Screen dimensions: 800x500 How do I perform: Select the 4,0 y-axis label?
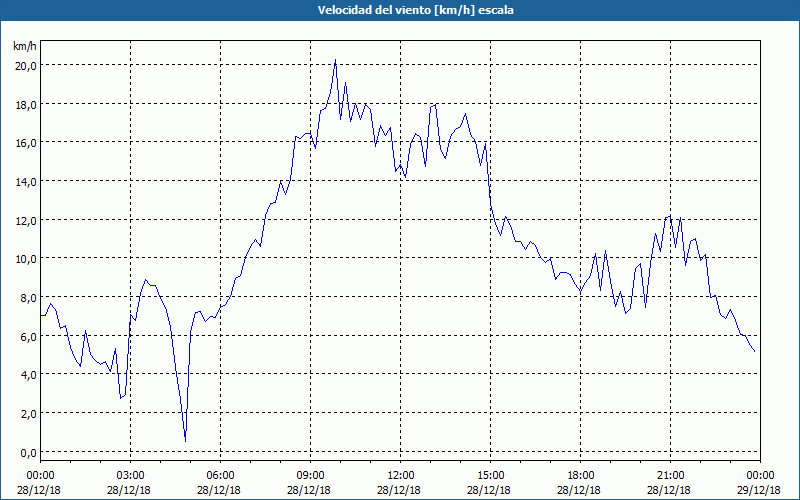pyautogui.click(x=28, y=374)
